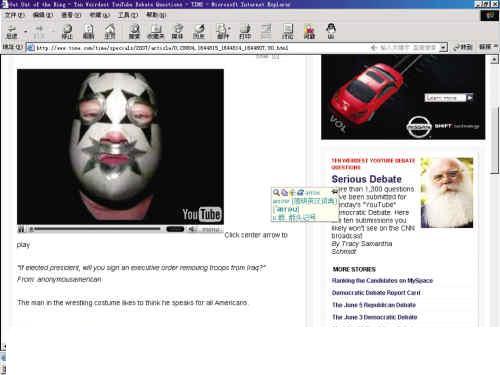This screenshot has height=375, width=500.
Task: Open the Mail button dropdown arrow
Action: pyautogui.click(x=230, y=31)
